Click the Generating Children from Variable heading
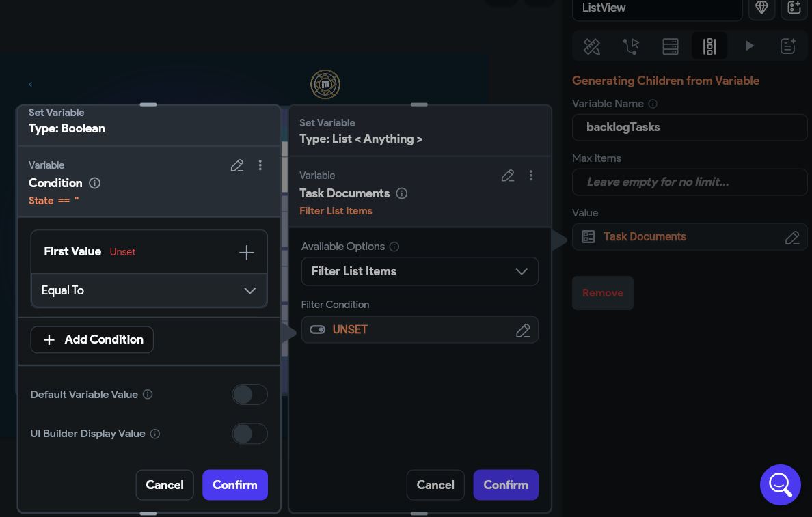Screen dimensions: 812x517 point(666,81)
